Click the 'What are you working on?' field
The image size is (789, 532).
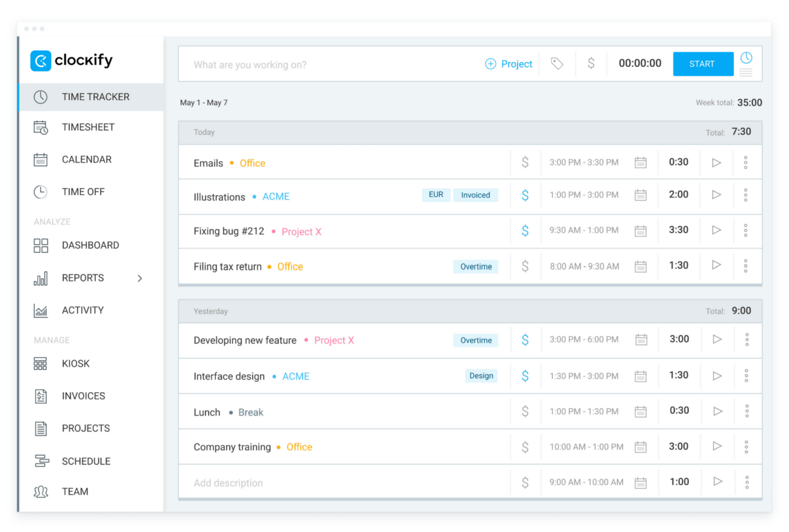[x=333, y=64]
